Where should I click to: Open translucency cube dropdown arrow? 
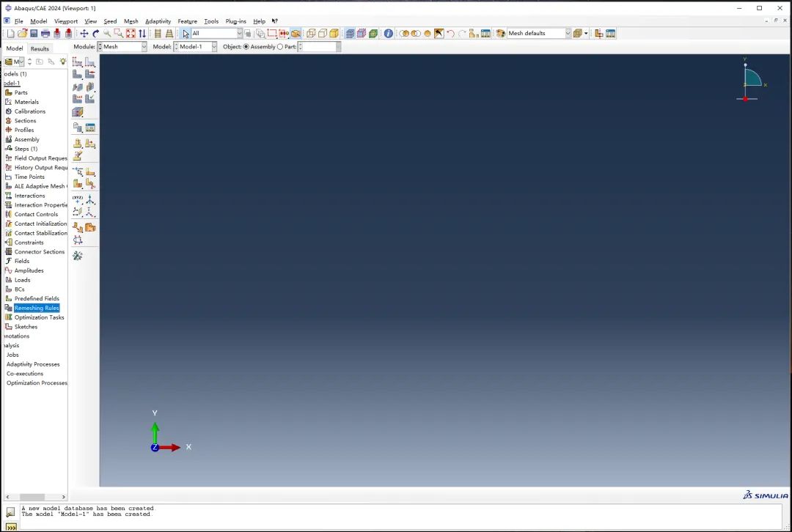pyautogui.click(x=586, y=33)
